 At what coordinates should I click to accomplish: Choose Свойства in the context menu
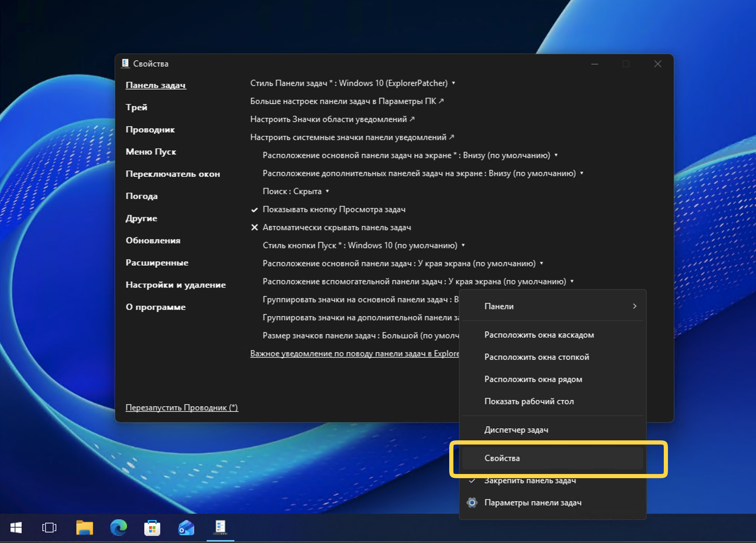click(x=502, y=458)
